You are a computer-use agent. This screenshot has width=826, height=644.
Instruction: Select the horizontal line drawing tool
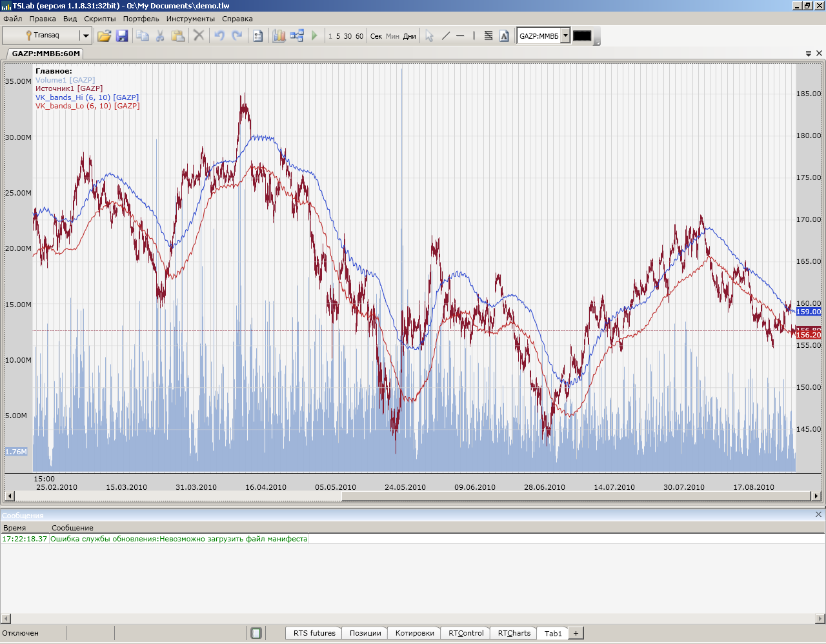pos(460,36)
